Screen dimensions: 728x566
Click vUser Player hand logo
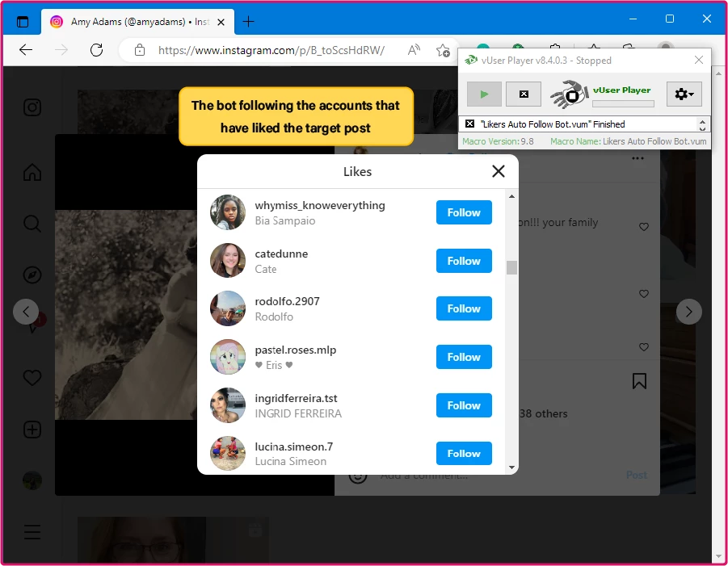click(x=569, y=94)
